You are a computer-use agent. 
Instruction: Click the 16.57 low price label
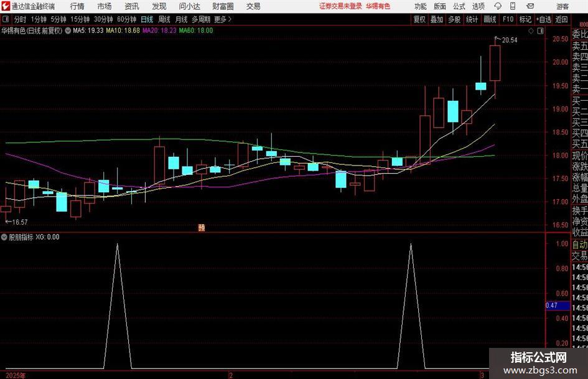click(x=20, y=222)
